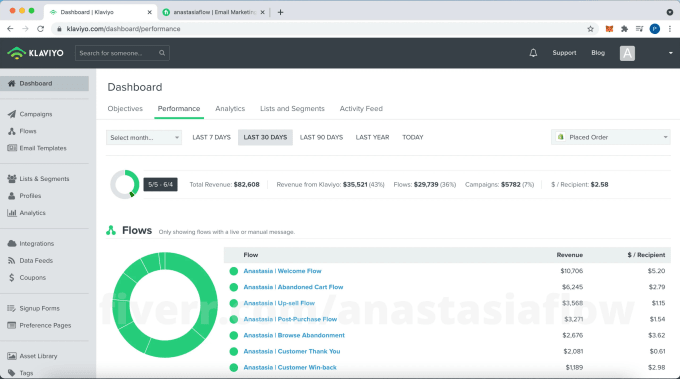
Task: Click the MetaMask fox extension icon
Action: 609,29
